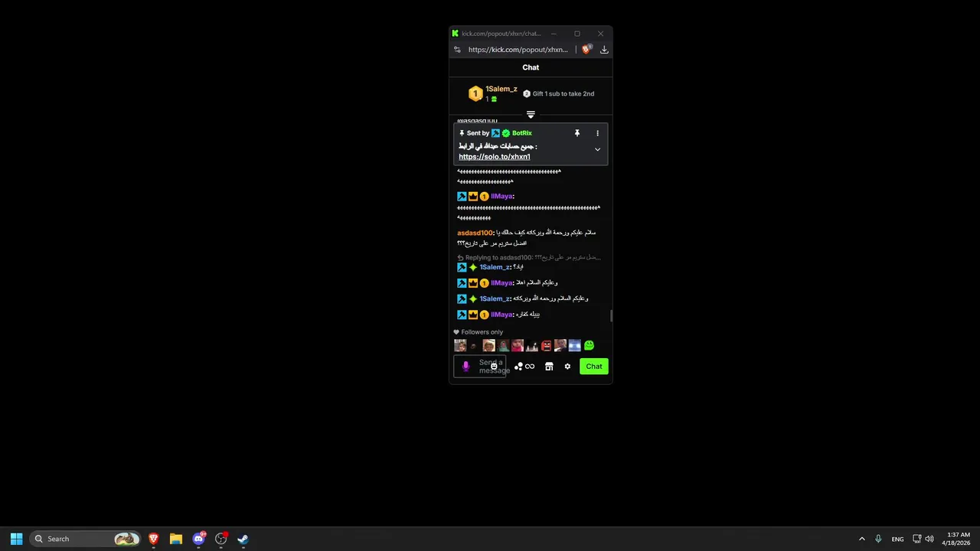
Task: Open chat settings gear icon
Action: click(x=567, y=367)
